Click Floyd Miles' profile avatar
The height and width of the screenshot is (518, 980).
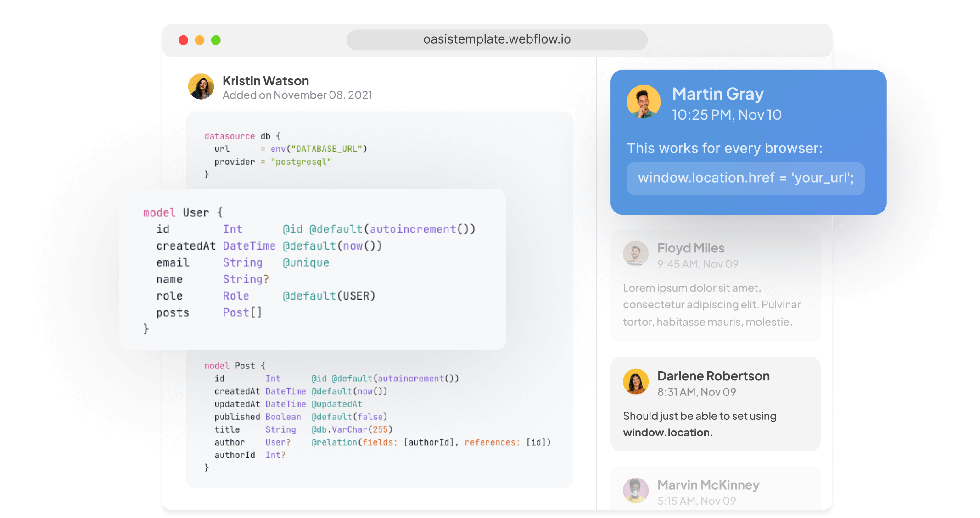[636, 253]
